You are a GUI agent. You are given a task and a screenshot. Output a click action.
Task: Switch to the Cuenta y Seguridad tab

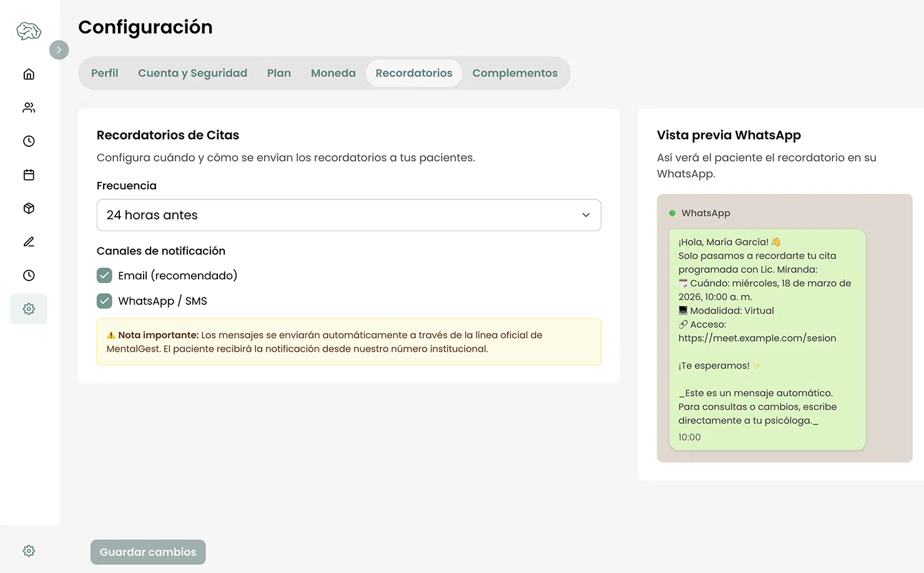[x=192, y=73]
